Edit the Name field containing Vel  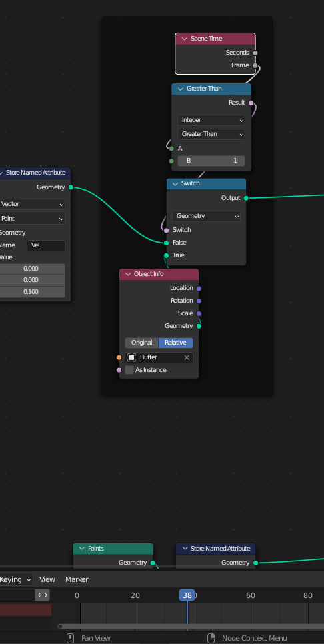pyautogui.click(x=46, y=245)
